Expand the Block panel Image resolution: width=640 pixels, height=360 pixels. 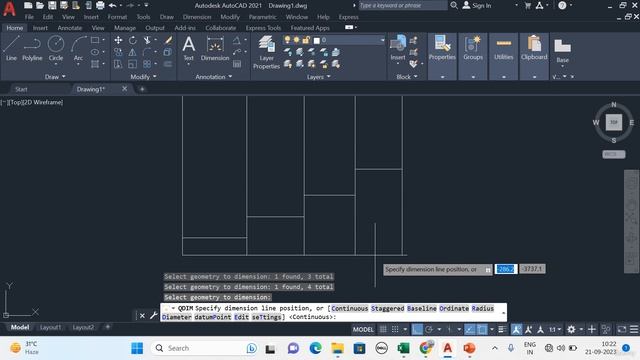[x=407, y=77]
